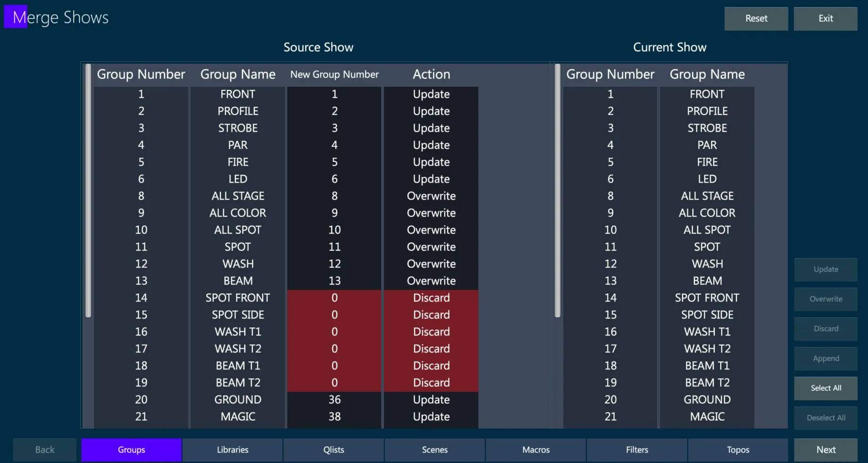
Task: Click Update action for LED row
Action: click(x=431, y=179)
